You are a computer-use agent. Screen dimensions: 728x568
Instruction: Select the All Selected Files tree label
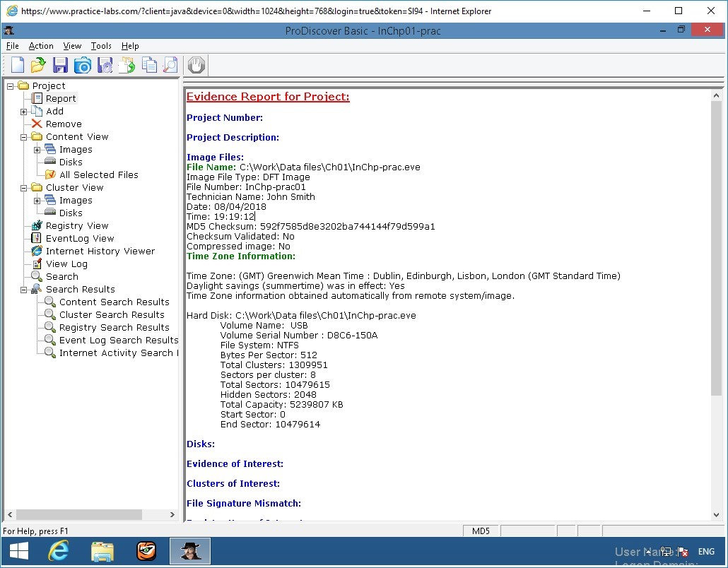(x=99, y=175)
